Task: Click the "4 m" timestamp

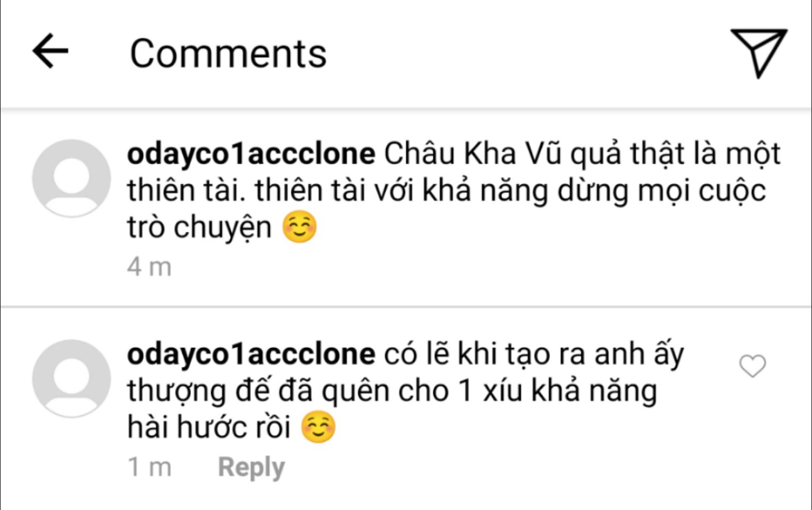Action: (x=149, y=267)
